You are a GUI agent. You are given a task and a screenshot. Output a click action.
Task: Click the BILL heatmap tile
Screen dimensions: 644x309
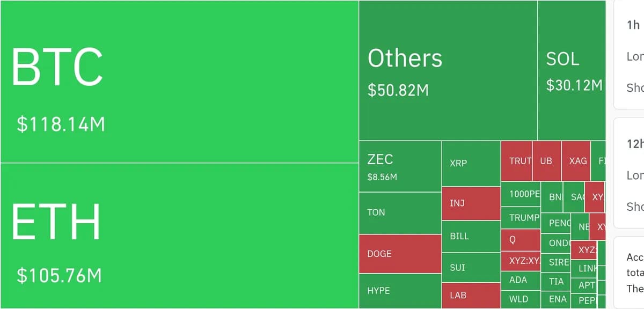[471, 237]
